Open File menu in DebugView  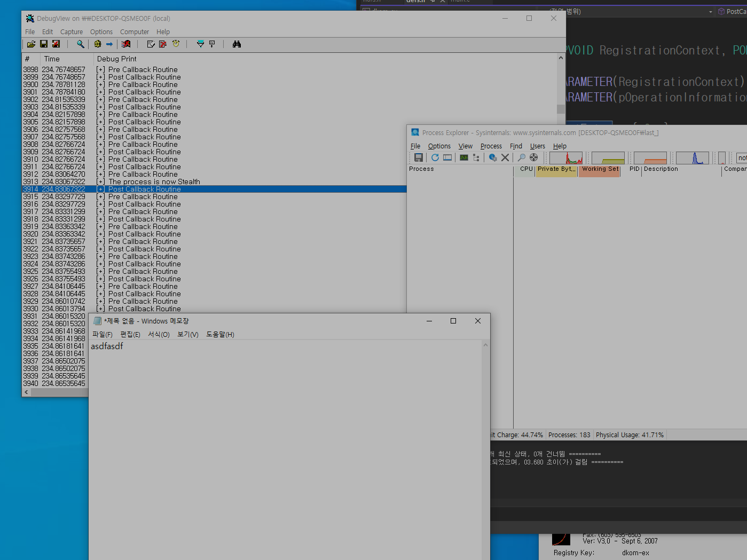(x=30, y=32)
